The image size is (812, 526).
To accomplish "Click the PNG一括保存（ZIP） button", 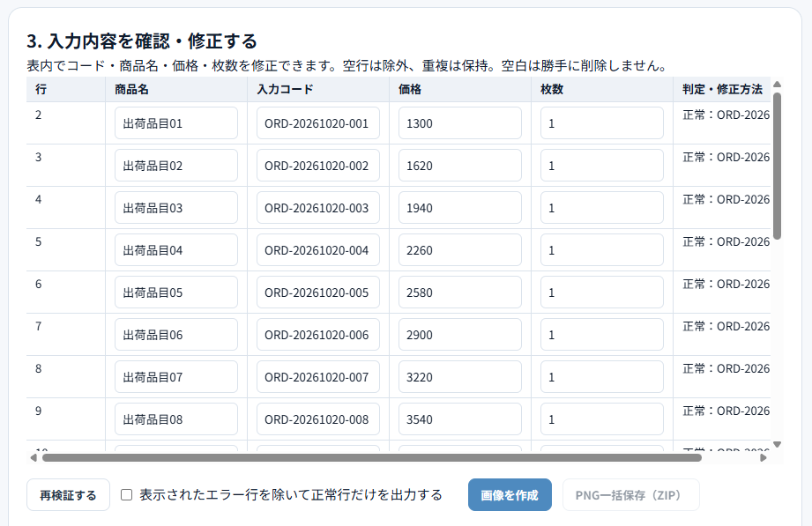I will (x=630, y=495).
